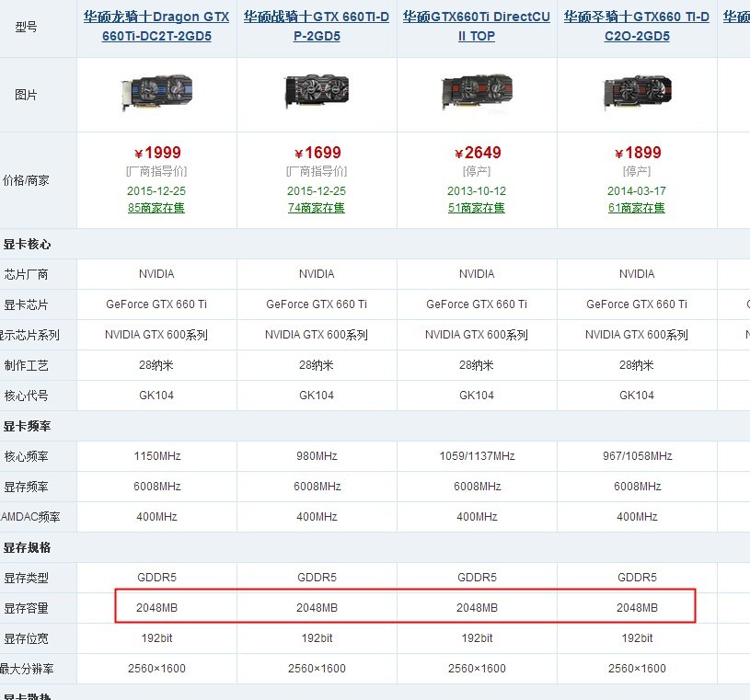Image resolution: width=750 pixels, height=700 pixels.
Task: Click the 显存类型 row label
Action: coord(26,578)
